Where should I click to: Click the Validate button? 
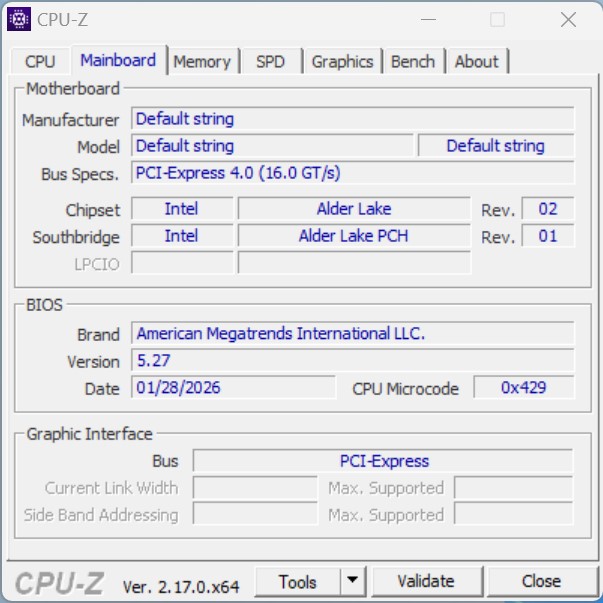point(426,581)
